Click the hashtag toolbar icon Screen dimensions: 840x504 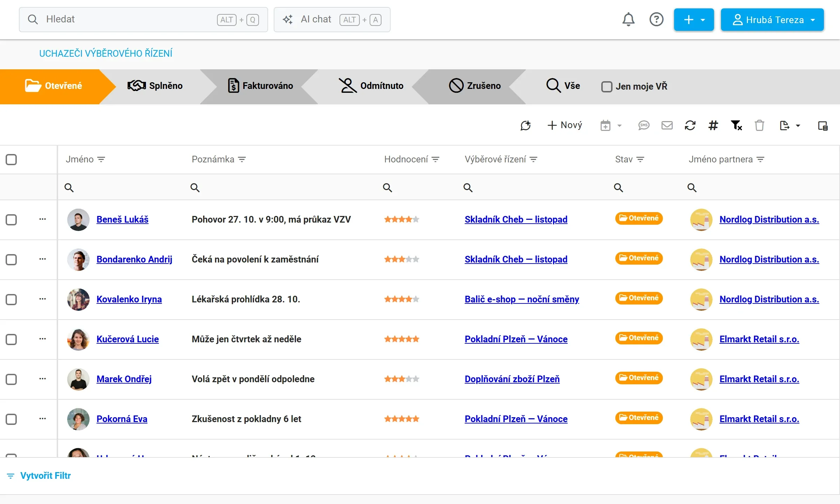713,125
